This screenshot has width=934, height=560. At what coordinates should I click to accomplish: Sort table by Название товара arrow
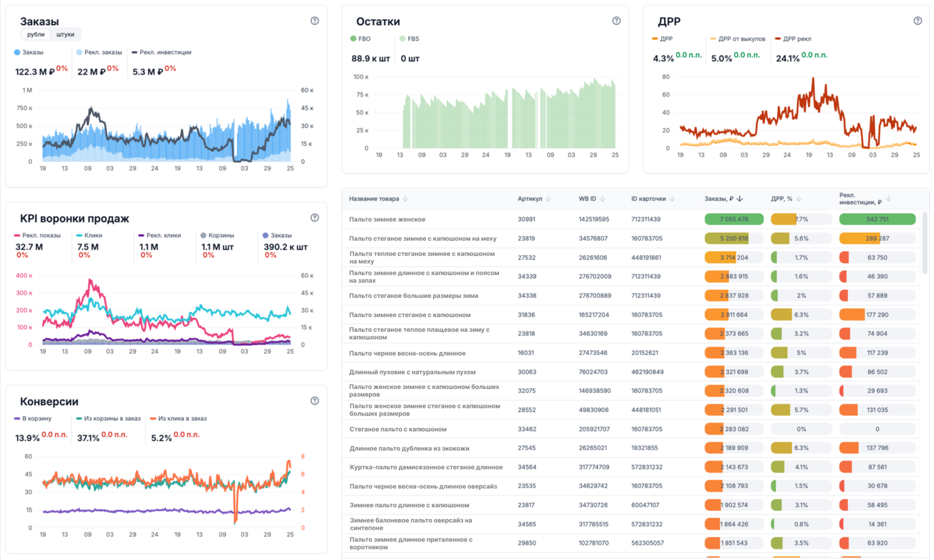pyautogui.click(x=405, y=198)
